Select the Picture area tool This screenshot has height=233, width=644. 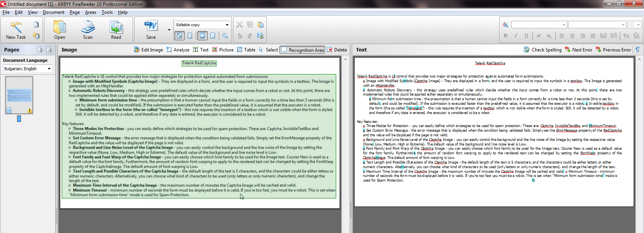(223, 50)
